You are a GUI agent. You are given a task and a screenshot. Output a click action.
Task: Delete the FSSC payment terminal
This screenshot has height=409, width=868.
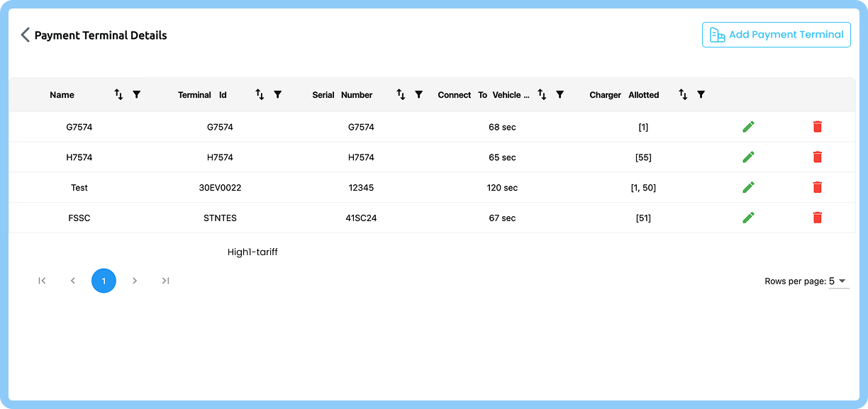pos(817,218)
